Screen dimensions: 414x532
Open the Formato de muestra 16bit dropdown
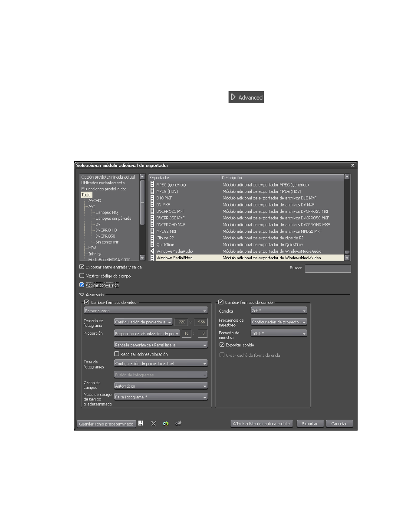[x=279, y=333]
